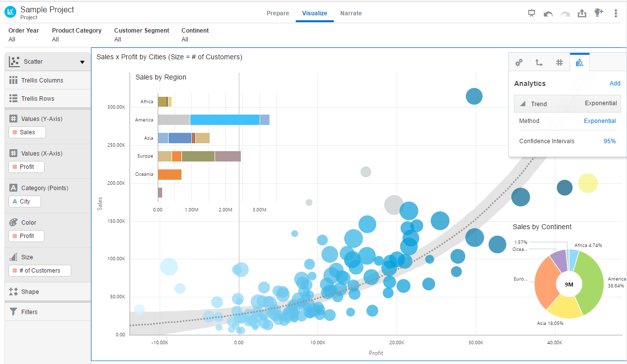Select the Sales pill under Values (Y-Axis)

point(27,132)
